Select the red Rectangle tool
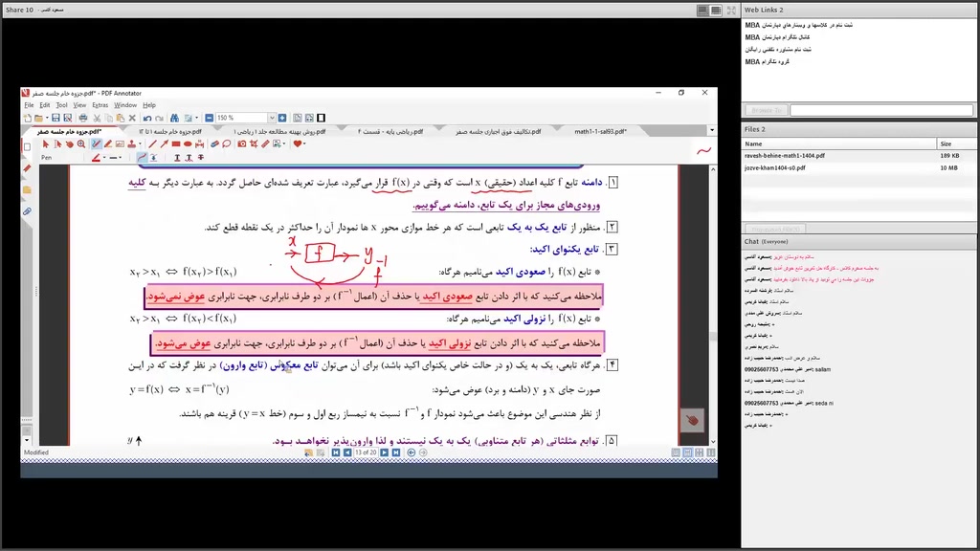 tap(176, 143)
